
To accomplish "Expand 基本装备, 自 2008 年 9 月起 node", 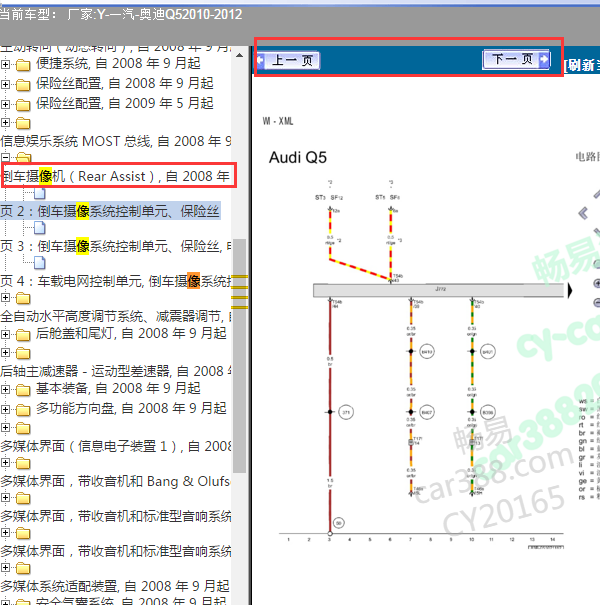I will click(5, 389).
